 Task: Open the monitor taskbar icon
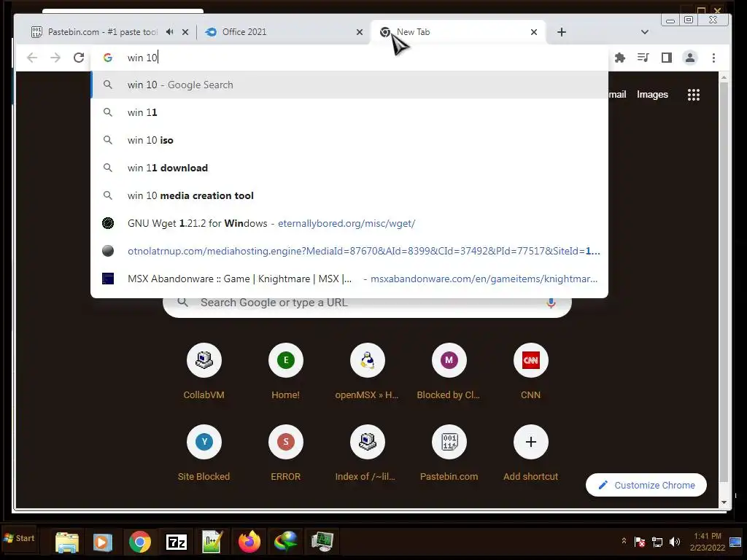[322, 542]
